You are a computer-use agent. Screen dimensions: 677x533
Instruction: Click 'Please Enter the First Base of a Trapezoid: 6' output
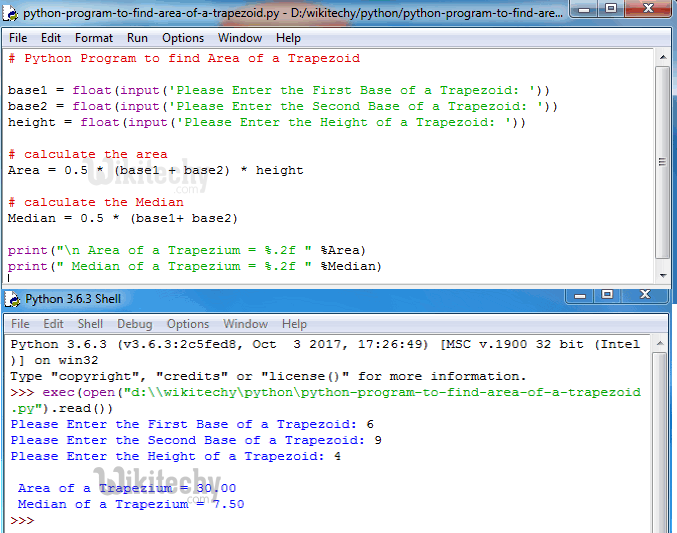click(x=192, y=425)
